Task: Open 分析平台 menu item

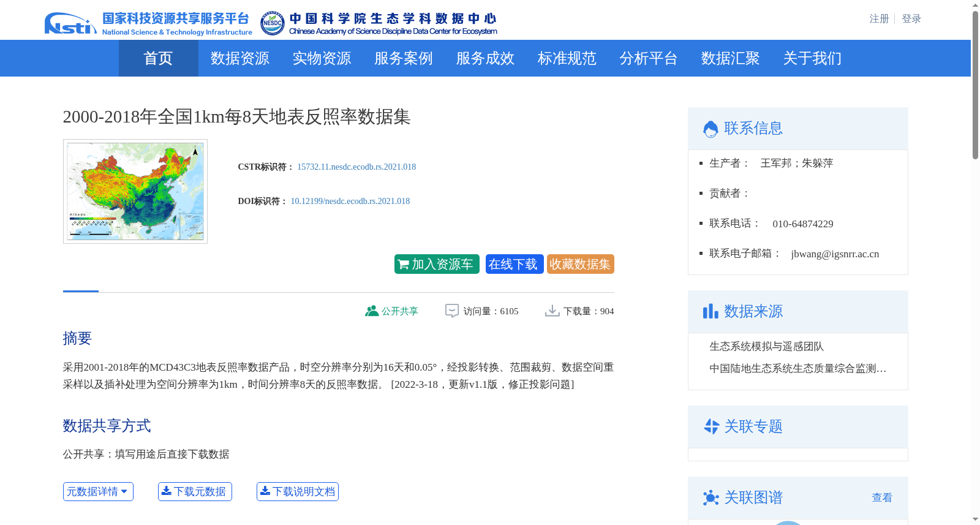Action: pyautogui.click(x=649, y=58)
